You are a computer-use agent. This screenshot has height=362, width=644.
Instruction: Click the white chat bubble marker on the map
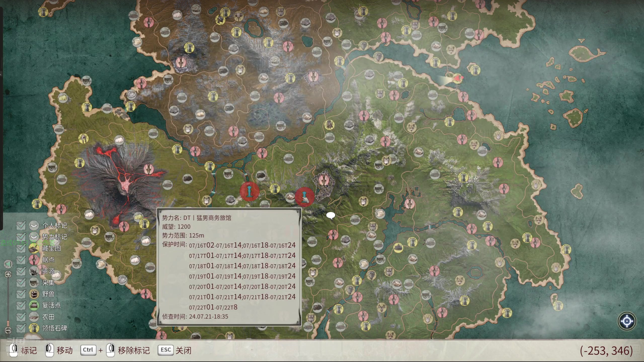pyautogui.click(x=331, y=215)
